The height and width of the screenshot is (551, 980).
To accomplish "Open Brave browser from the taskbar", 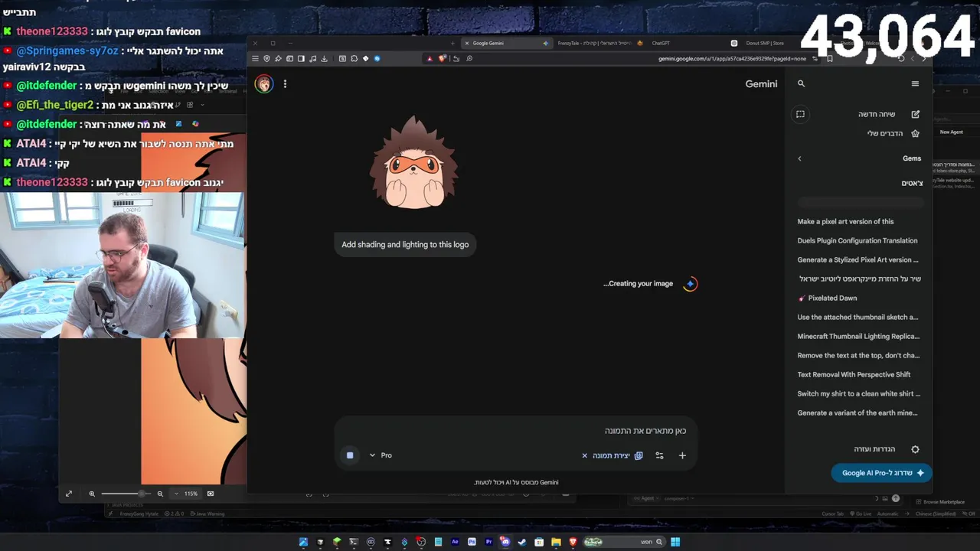I will point(573,542).
